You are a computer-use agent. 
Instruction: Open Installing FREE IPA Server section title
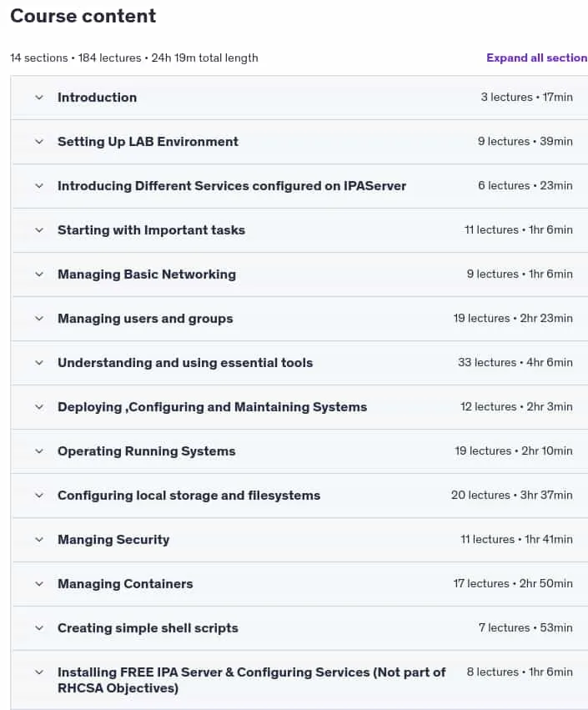coord(251,680)
